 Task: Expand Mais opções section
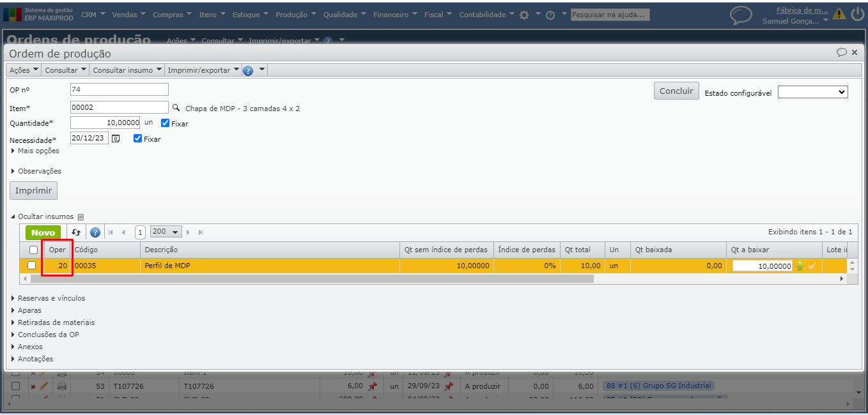coord(35,151)
